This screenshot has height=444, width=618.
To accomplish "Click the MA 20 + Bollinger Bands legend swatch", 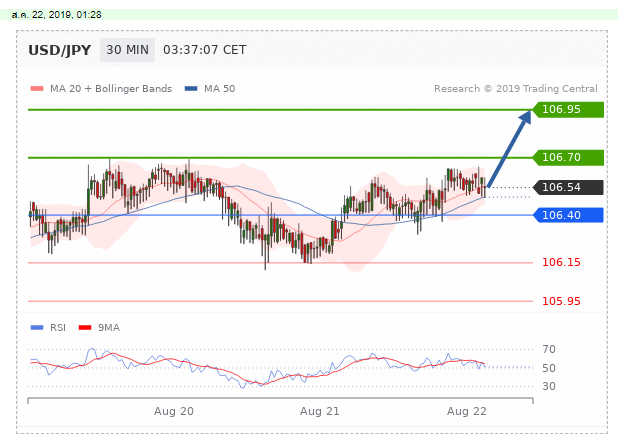I will (x=37, y=89).
